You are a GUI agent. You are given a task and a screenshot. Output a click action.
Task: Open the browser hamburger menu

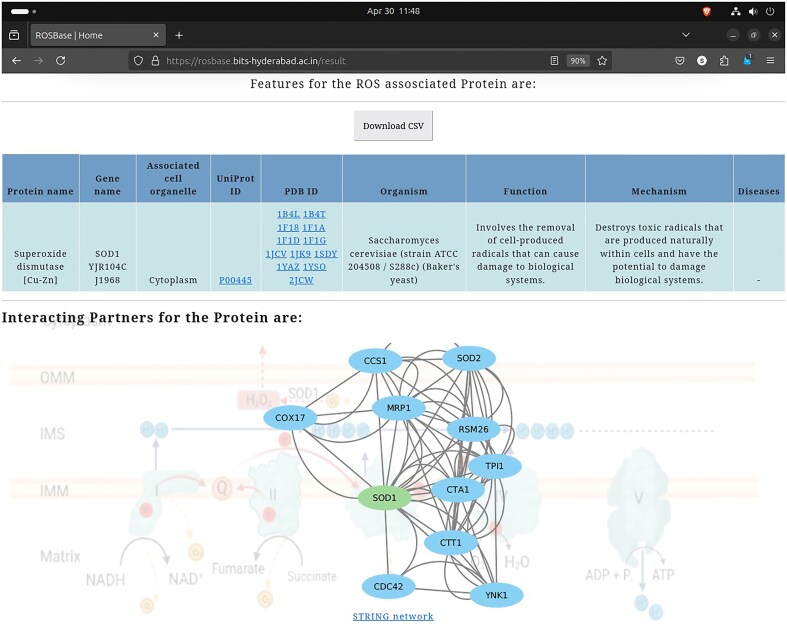coord(770,61)
